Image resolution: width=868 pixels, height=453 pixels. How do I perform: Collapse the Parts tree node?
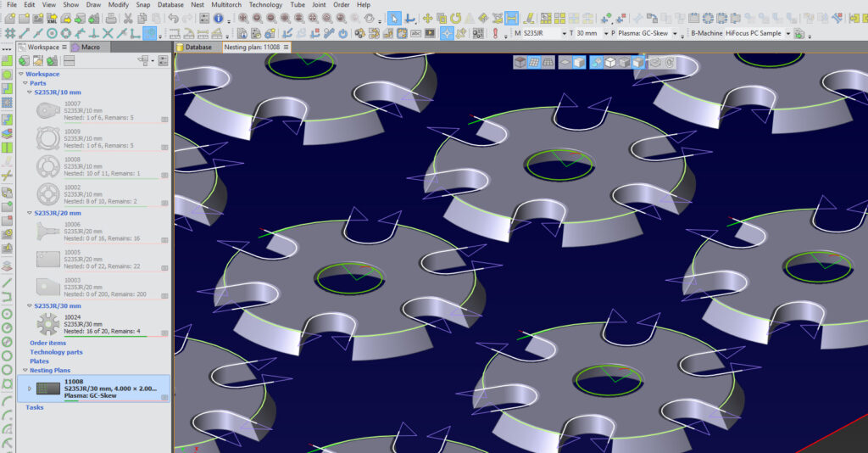tap(25, 83)
